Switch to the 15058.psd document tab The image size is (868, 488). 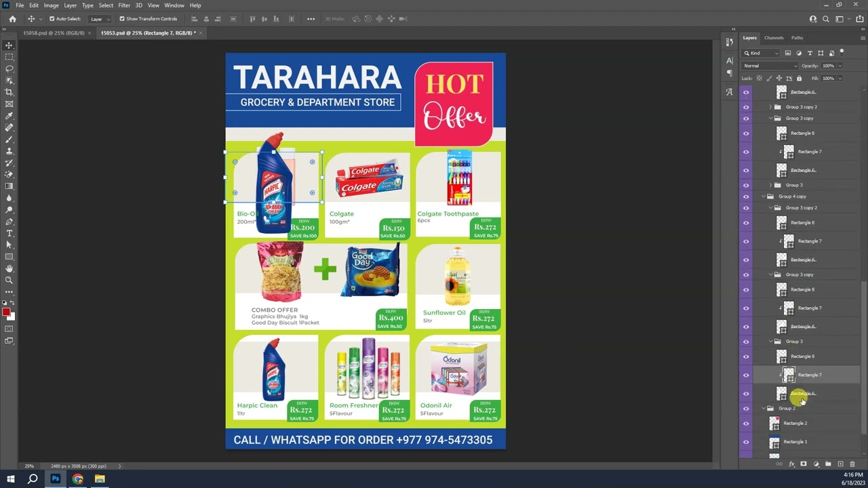pos(54,33)
